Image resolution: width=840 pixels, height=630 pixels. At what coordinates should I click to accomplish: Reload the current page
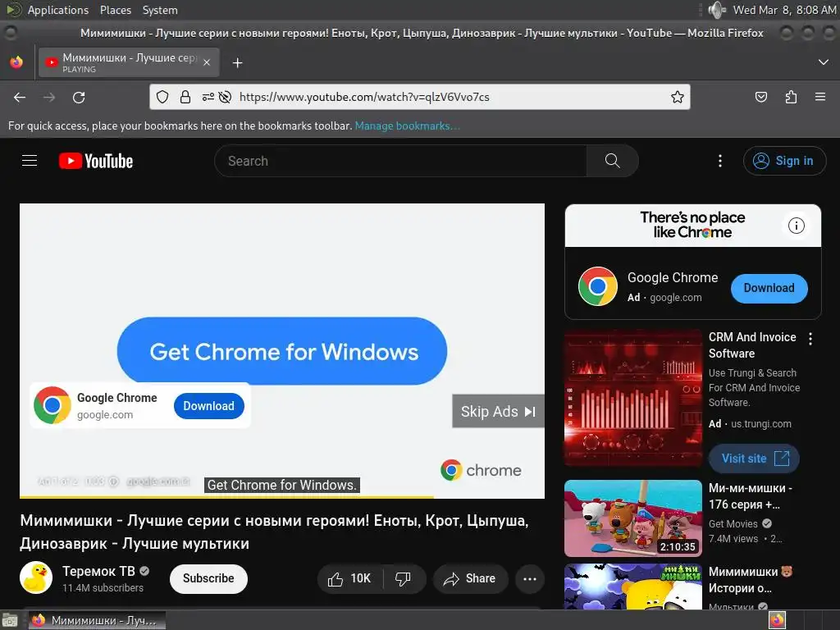pyautogui.click(x=79, y=98)
